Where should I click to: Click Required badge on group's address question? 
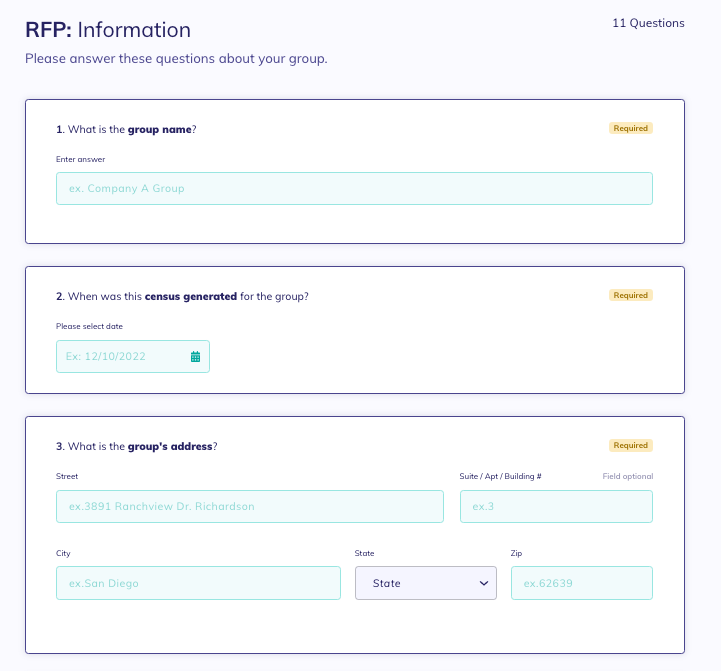(631, 445)
